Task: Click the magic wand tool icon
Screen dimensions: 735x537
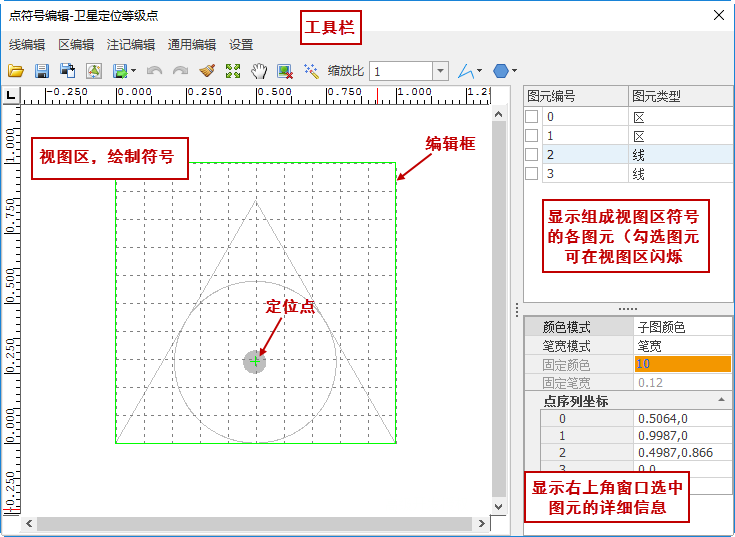Action: tap(311, 71)
